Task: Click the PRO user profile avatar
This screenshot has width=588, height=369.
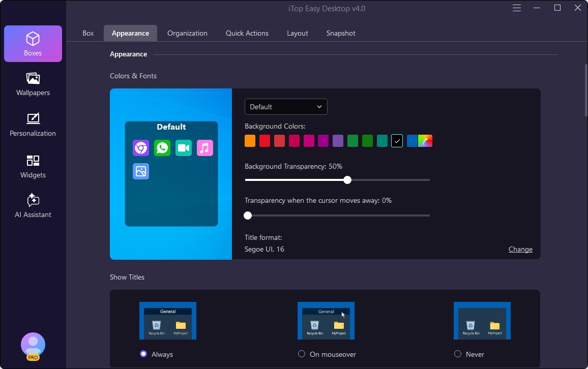Action: click(x=33, y=346)
